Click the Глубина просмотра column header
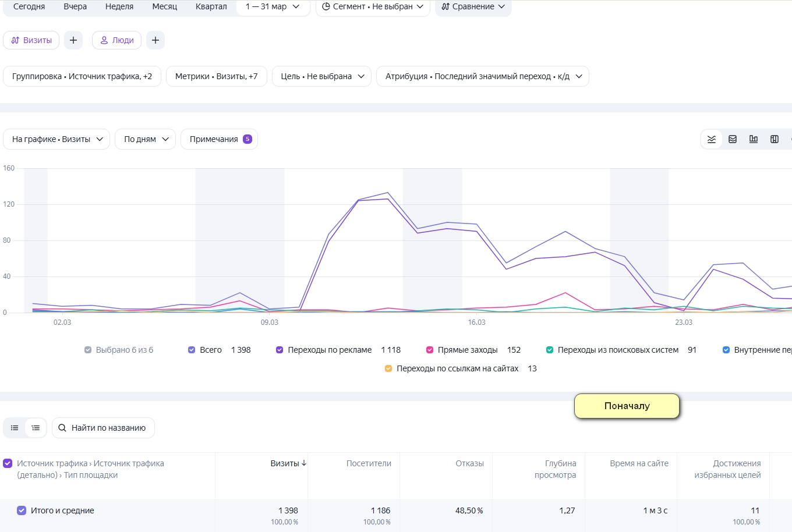 point(555,469)
